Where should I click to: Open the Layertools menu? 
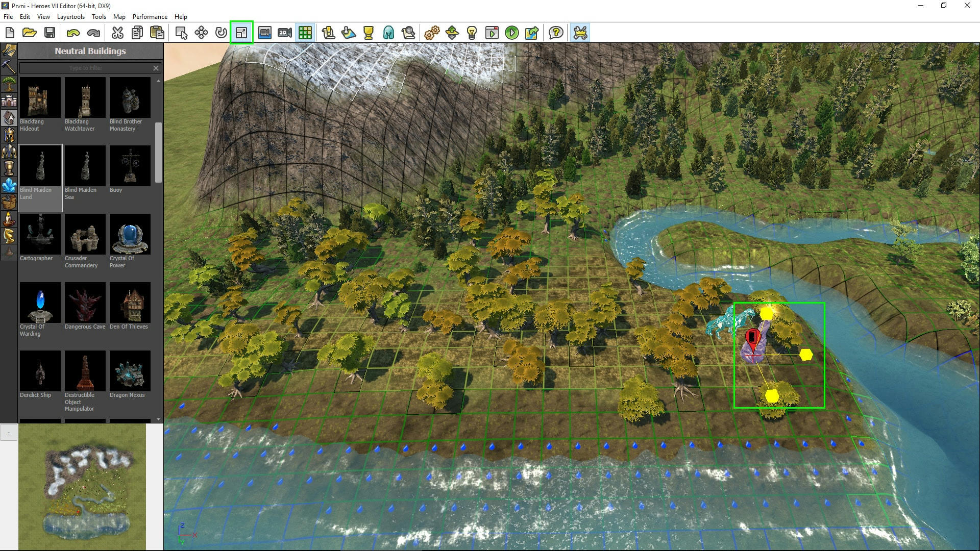point(71,17)
